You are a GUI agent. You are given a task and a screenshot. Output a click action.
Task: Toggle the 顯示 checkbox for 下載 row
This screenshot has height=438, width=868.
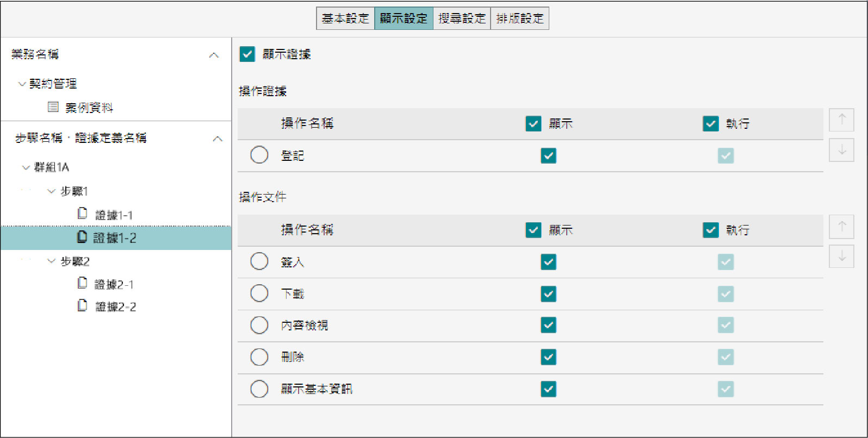pos(548,294)
